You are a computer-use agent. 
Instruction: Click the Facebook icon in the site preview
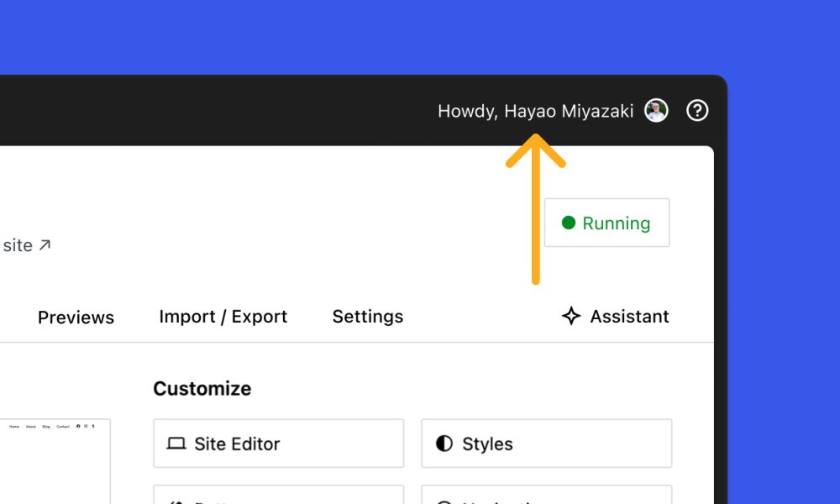pyautogui.click(x=78, y=427)
